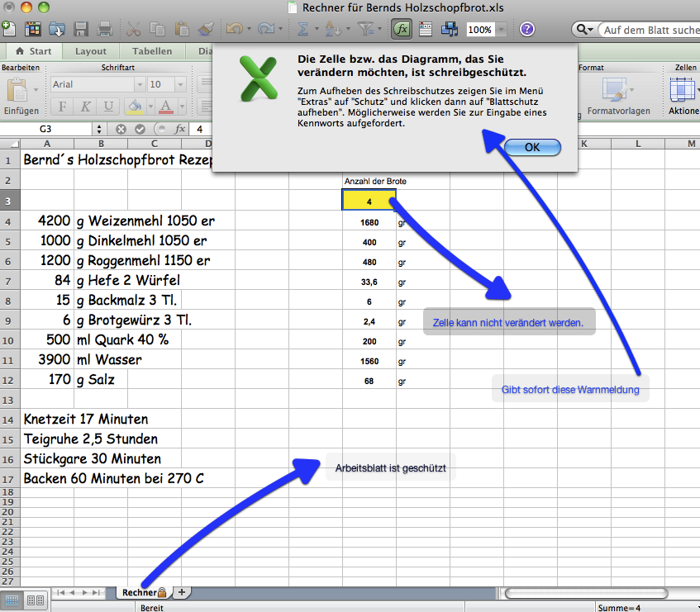Open the Tabellen ribbon tab

point(151,50)
